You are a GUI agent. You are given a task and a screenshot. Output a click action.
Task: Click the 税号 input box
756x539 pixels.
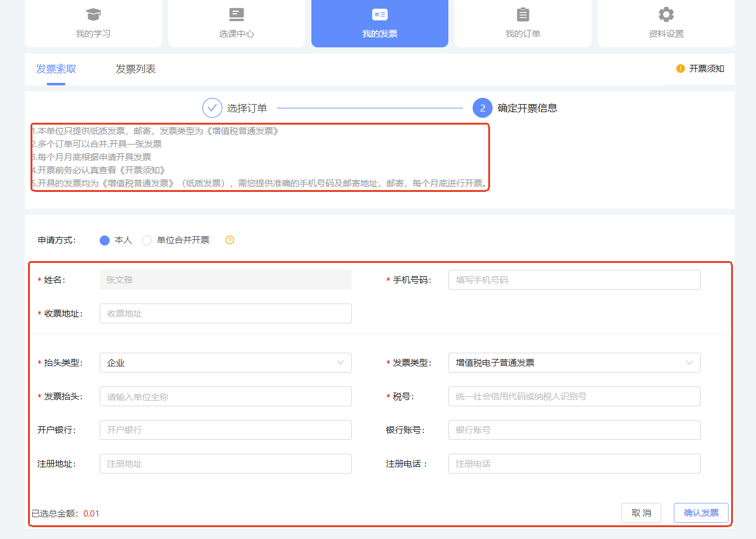coord(574,396)
